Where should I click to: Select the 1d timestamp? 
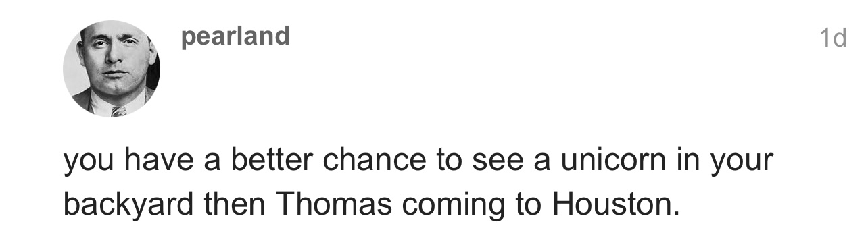tap(832, 39)
